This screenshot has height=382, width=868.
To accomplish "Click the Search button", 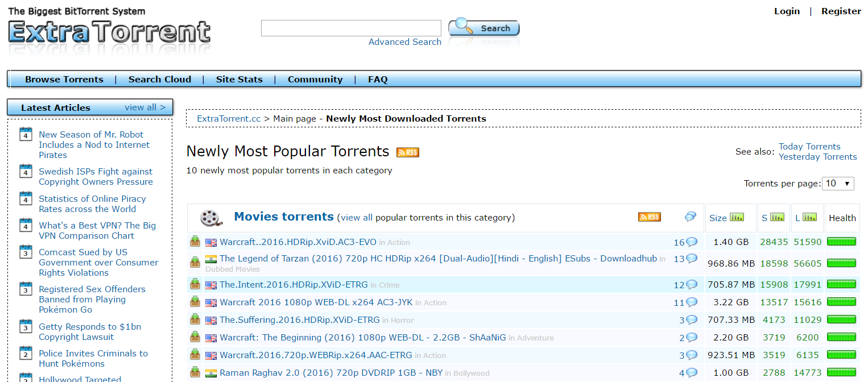I will point(484,28).
